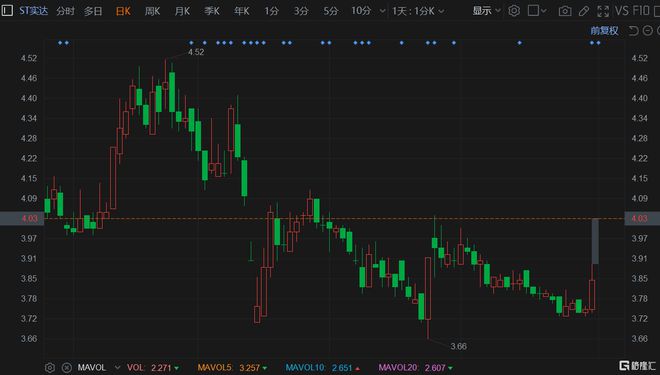
Task: Click the sidebar panel icon beside ST实达
Action: [7, 10]
